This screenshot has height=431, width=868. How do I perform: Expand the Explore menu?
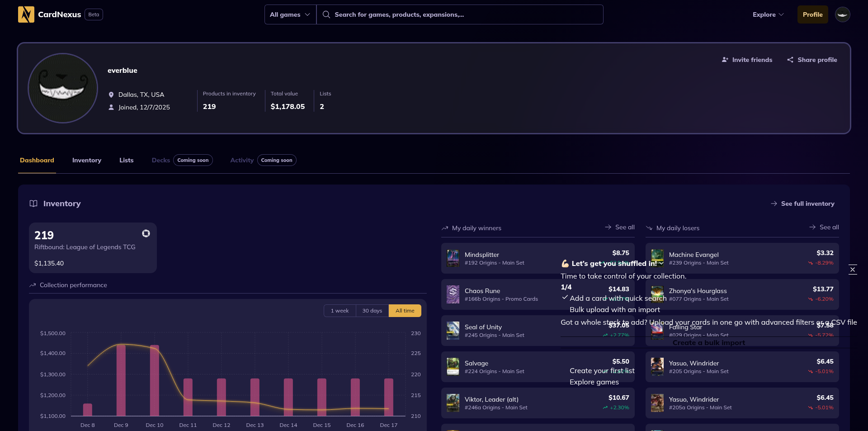[768, 14]
